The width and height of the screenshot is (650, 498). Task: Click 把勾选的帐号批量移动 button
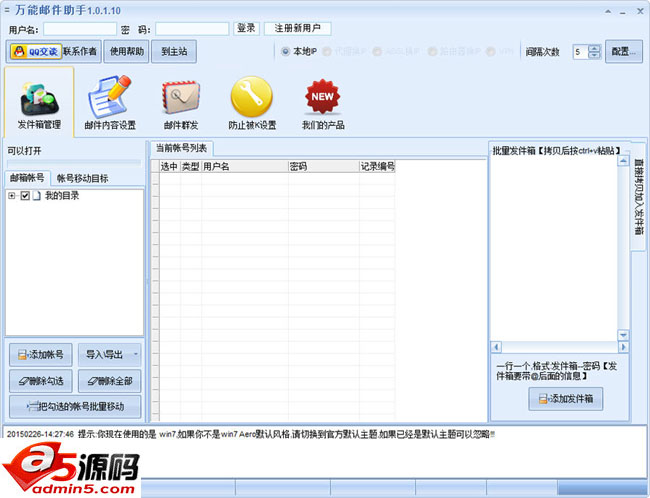(75, 406)
